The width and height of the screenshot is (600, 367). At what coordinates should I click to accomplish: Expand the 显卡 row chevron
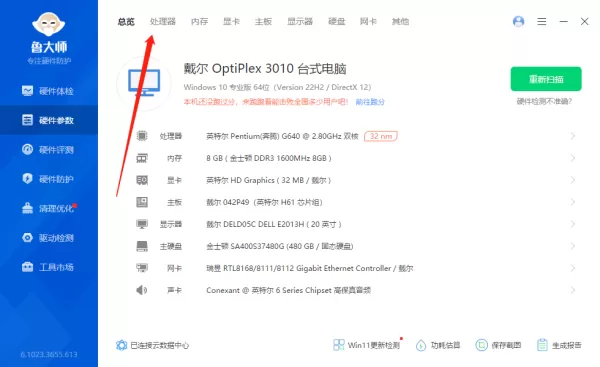click(x=572, y=180)
